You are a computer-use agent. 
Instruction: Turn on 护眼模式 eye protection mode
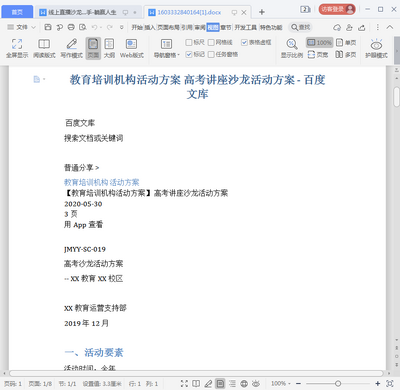pyautogui.click(x=376, y=48)
